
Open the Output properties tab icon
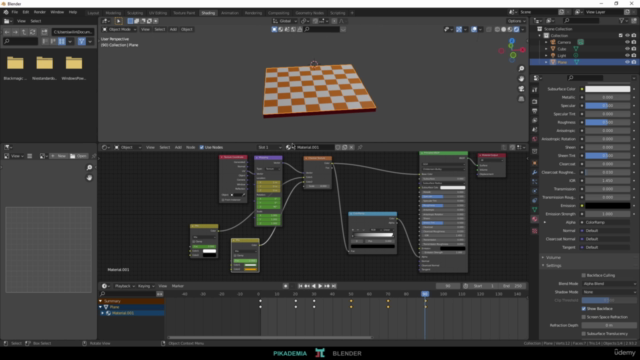pyautogui.click(x=535, y=111)
